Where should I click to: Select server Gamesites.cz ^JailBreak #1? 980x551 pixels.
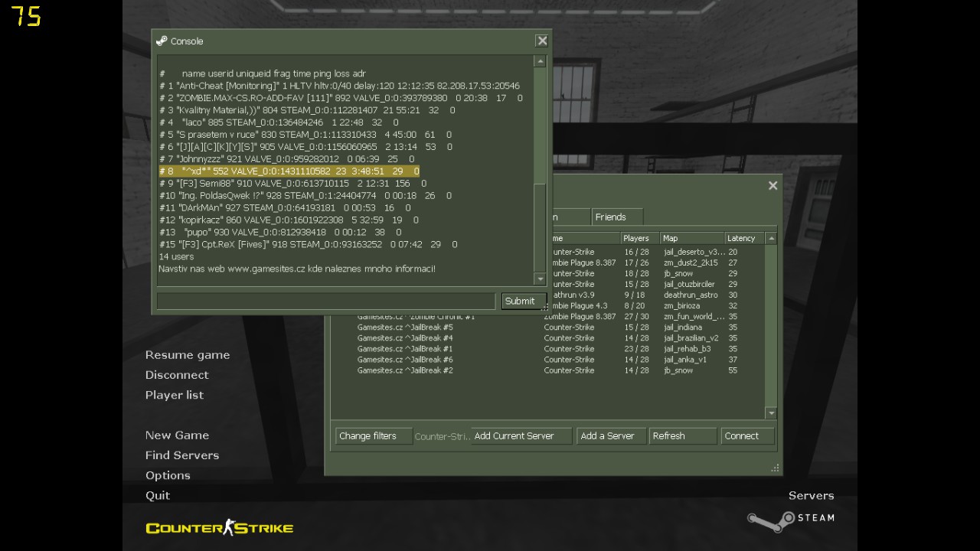(x=547, y=348)
